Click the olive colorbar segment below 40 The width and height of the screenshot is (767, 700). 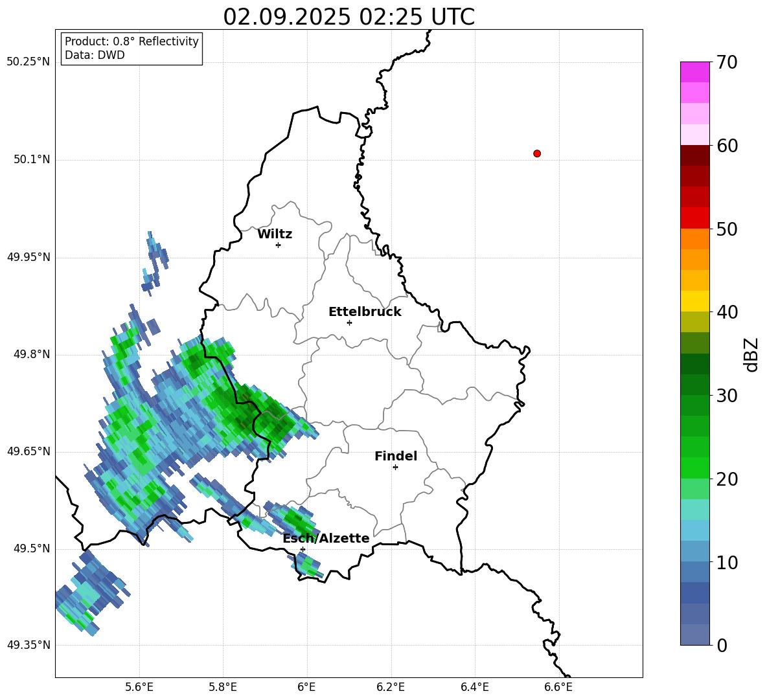click(x=694, y=322)
